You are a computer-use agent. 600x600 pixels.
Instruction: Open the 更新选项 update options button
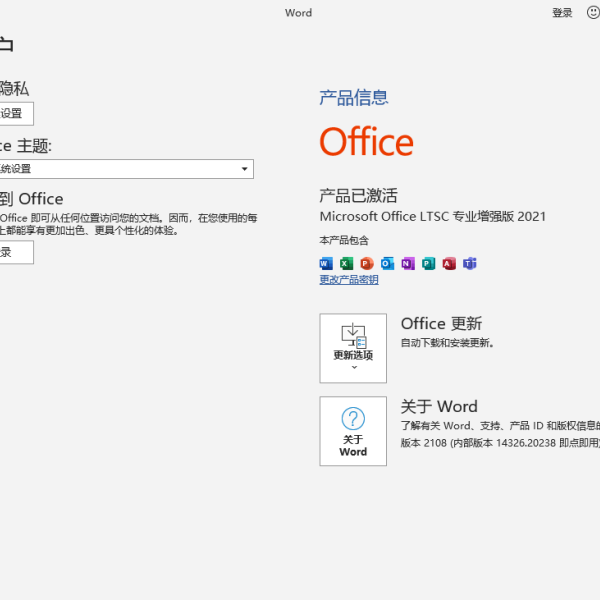coord(353,348)
